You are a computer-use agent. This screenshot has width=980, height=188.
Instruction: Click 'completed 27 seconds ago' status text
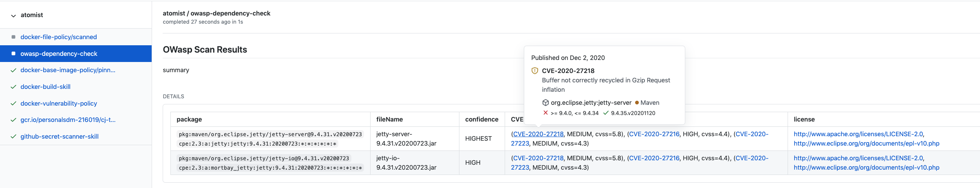(x=203, y=22)
